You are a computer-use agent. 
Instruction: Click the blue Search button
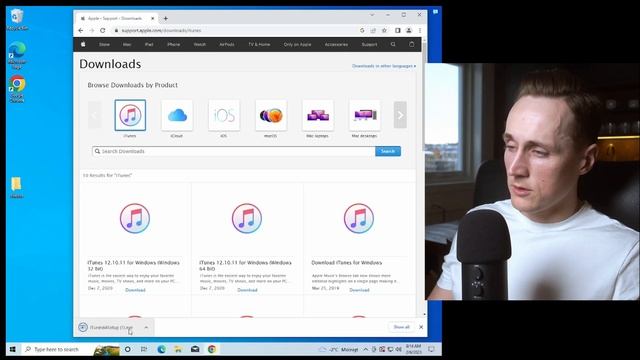coord(388,151)
